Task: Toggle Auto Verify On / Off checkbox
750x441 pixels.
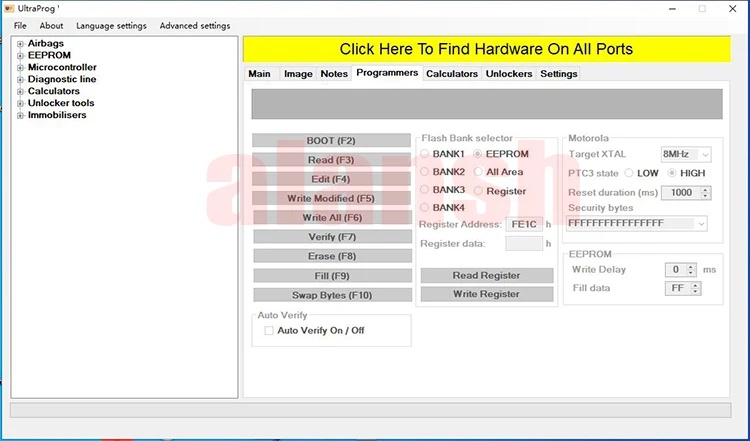Action: [269, 331]
